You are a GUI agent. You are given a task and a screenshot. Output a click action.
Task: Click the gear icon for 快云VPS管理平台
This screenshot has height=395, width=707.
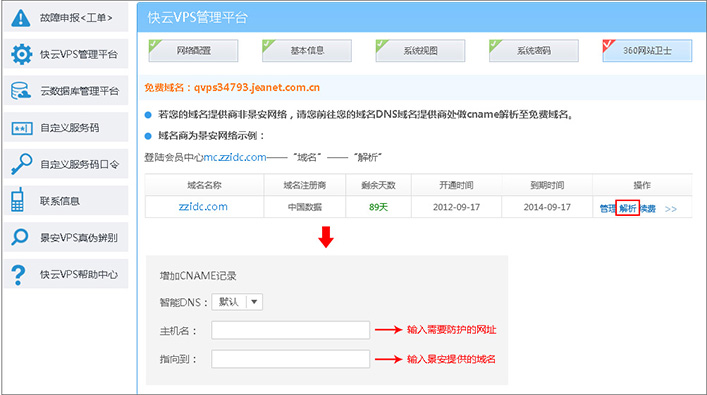click(x=21, y=54)
